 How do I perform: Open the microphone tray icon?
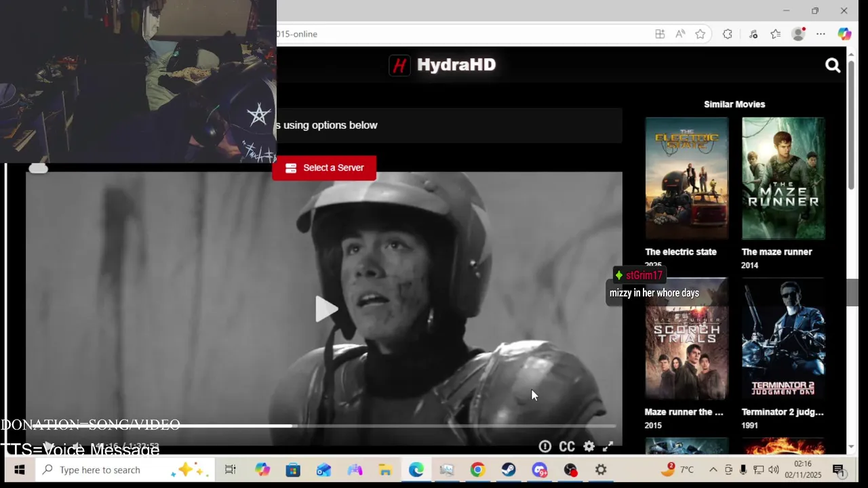743,470
